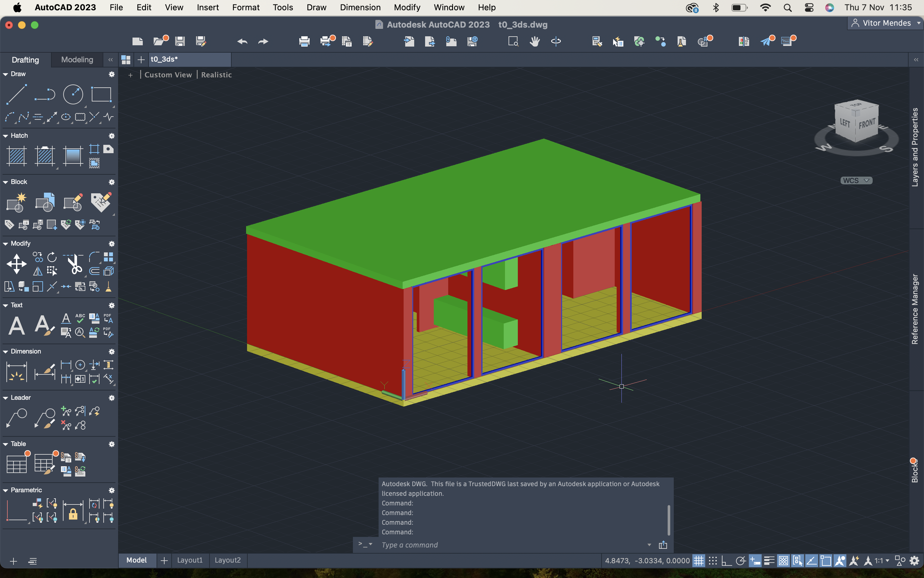This screenshot has width=924, height=578.
Task: Click the FRONT face of the ViewCube
Action: click(x=867, y=124)
